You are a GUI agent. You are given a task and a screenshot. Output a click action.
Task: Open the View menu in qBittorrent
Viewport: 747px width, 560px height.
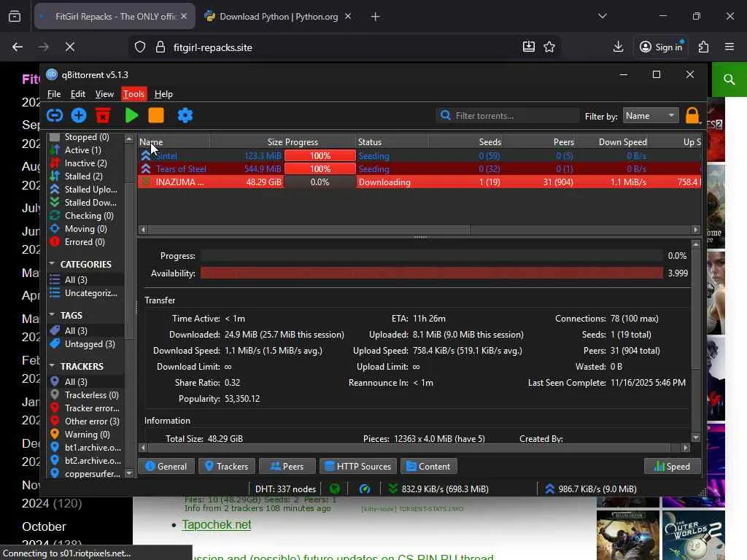[x=104, y=94]
